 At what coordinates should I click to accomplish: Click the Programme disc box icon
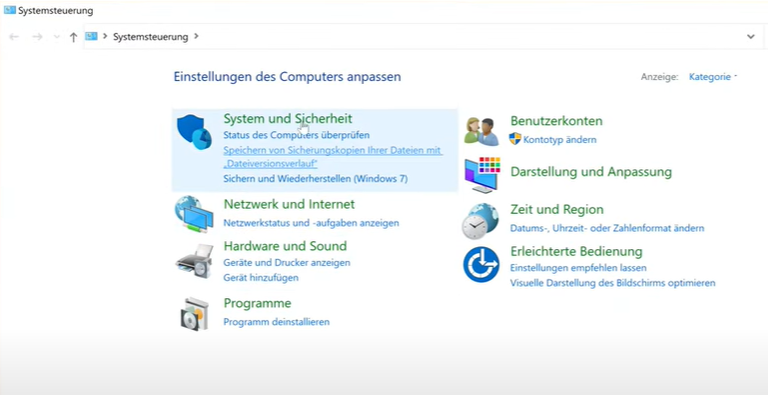coord(194,314)
